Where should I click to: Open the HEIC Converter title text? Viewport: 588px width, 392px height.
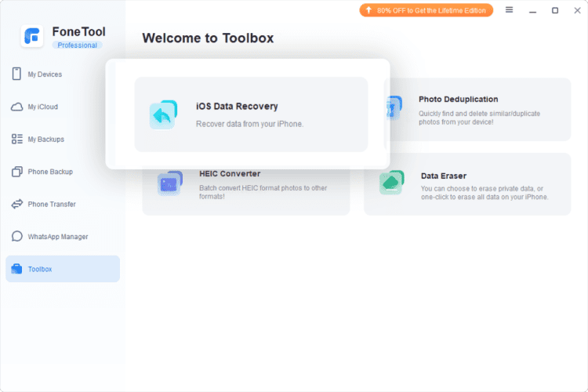(x=228, y=174)
